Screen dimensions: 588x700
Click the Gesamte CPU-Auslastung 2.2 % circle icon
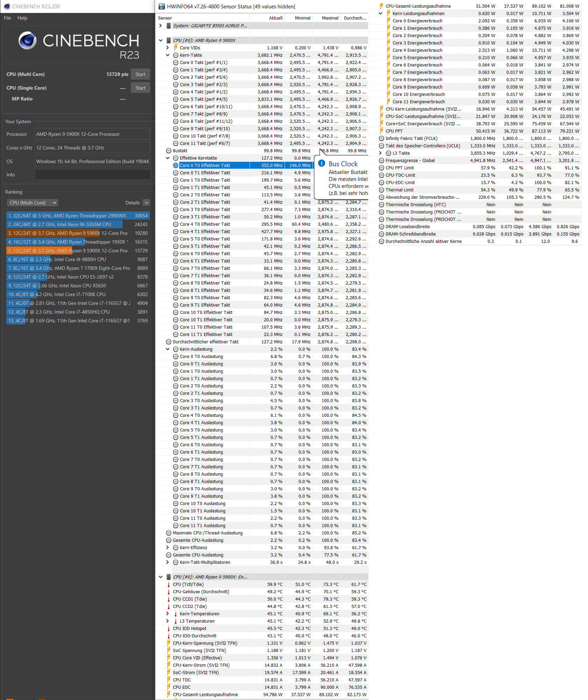[169, 540]
